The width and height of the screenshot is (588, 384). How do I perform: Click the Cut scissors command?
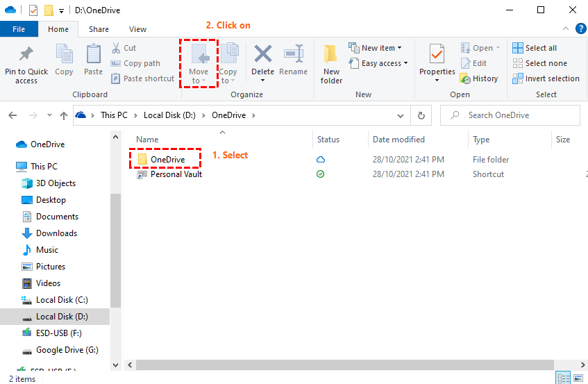tap(124, 48)
